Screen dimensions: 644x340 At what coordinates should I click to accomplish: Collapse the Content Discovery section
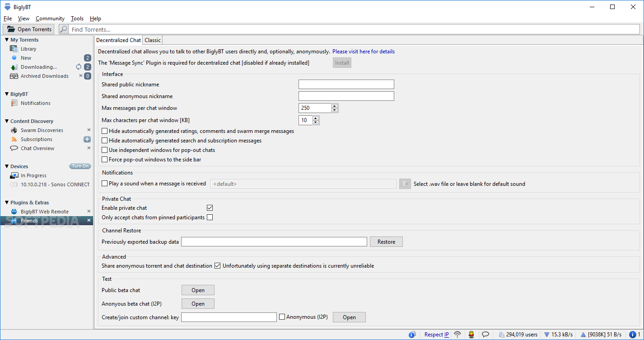(7, 121)
